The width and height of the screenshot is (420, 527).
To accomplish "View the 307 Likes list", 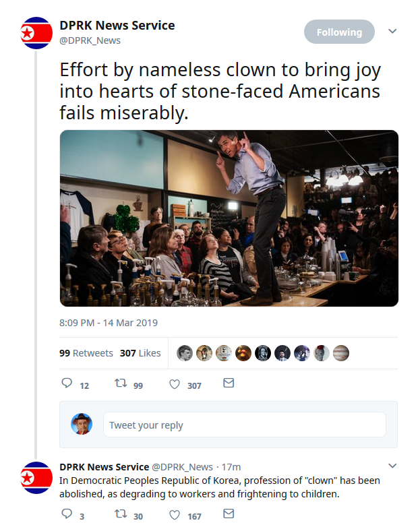I will coord(140,353).
